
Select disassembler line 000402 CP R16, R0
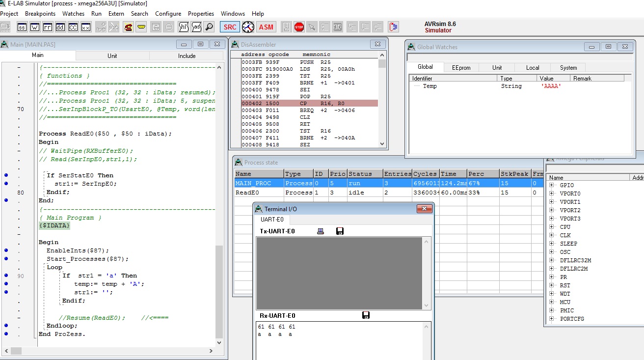pyautogui.click(x=309, y=103)
